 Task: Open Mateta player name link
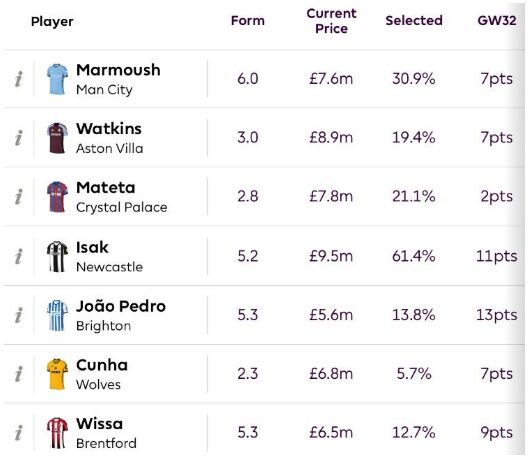pos(106,188)
